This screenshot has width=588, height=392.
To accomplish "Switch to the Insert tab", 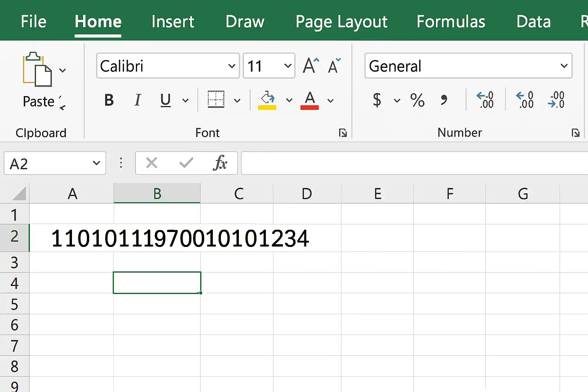I will coord(173,21).
